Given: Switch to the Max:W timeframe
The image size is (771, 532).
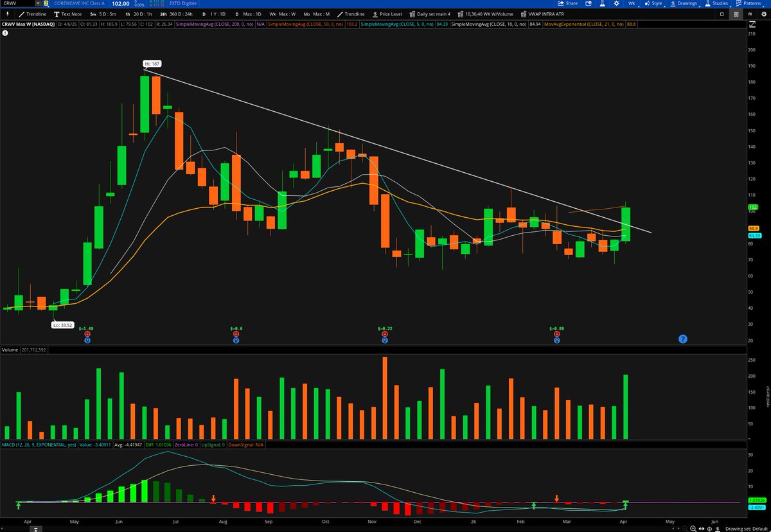Looking at the screenshot, I should click(282, 14).
